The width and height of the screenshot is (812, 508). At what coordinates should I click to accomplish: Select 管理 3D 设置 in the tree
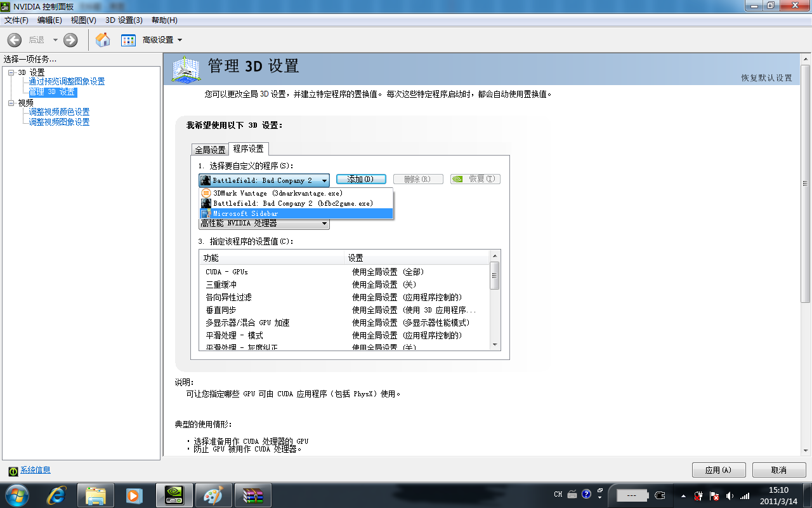(52, 92)
